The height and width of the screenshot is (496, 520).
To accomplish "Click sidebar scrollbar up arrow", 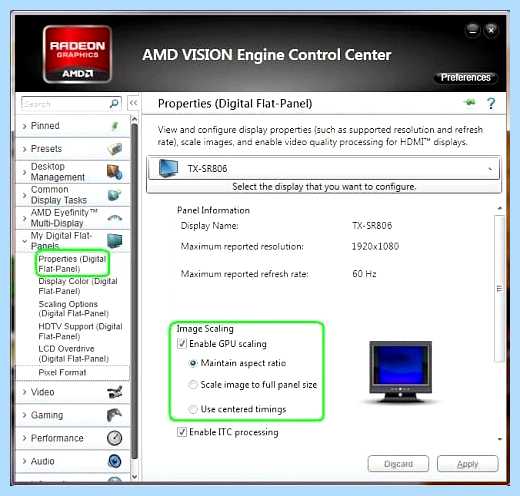I will (x=134, y=119).
